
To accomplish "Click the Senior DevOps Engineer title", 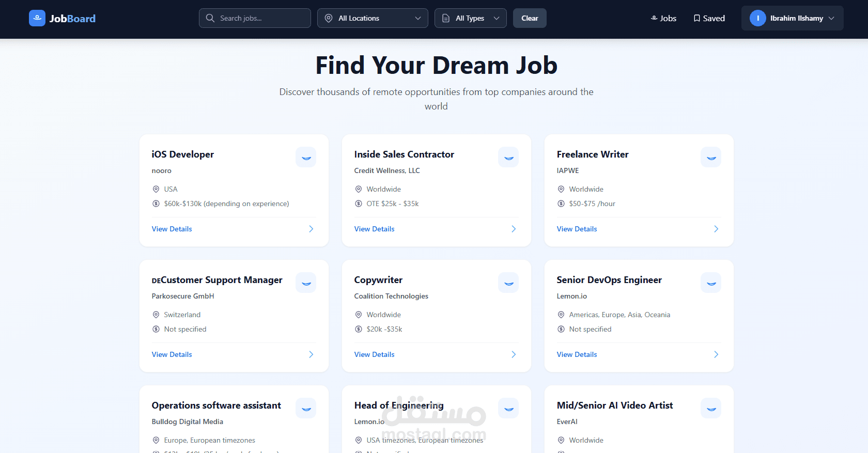I will pyautogui.click(x=609, y=280).
